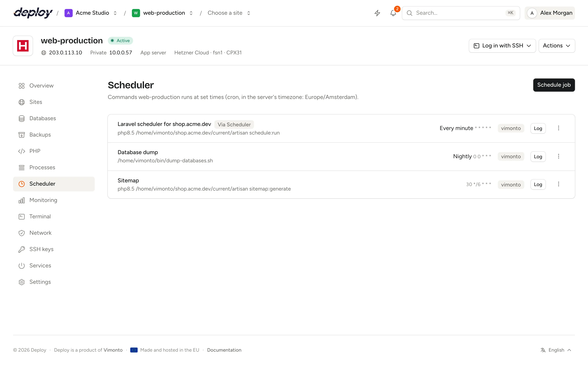Click the Hetzner server logo

pos(23,46)
